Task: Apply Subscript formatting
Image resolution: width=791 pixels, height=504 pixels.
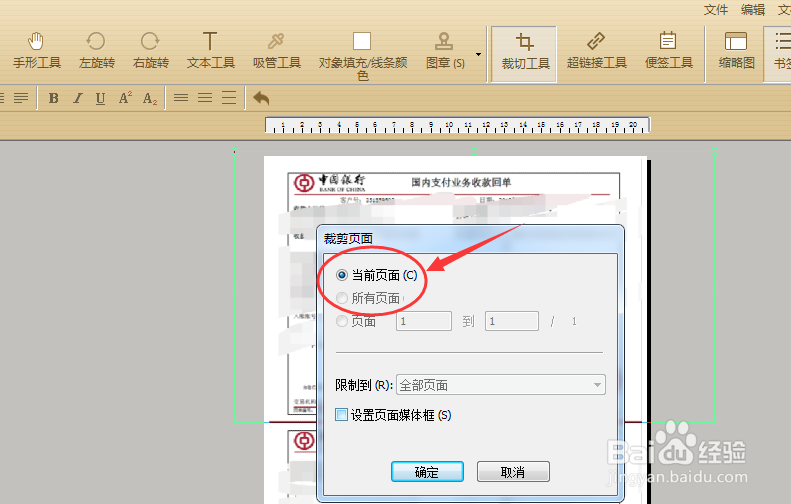Action: click(x=150, y=98)
